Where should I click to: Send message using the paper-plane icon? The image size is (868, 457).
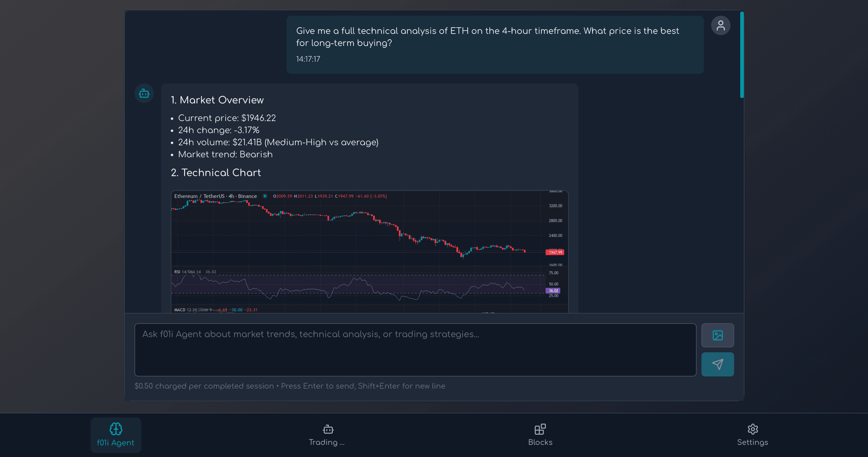[718, 364]
